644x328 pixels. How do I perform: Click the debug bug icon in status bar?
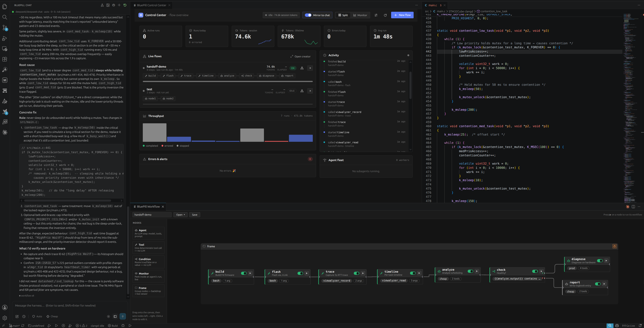pyautogui.click(x=123, y=325)
